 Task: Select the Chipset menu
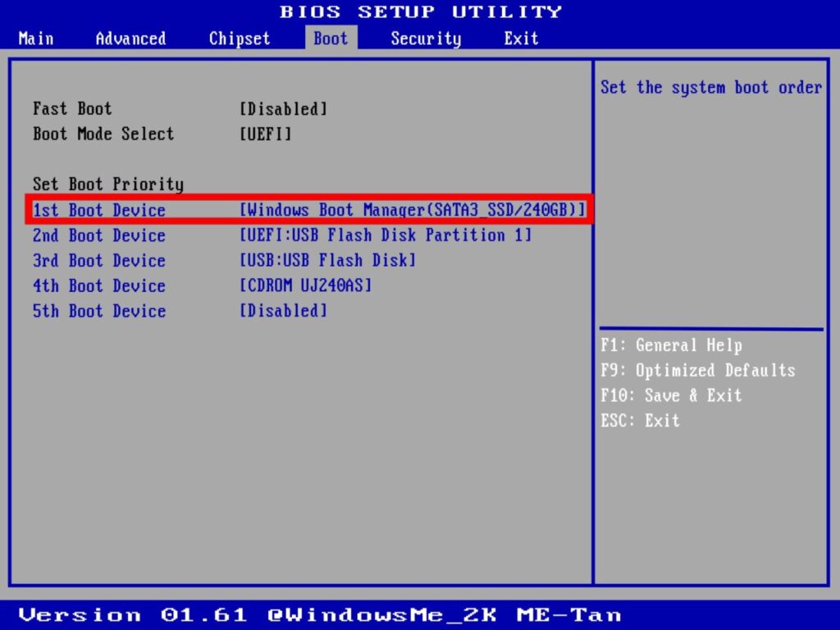238,38
